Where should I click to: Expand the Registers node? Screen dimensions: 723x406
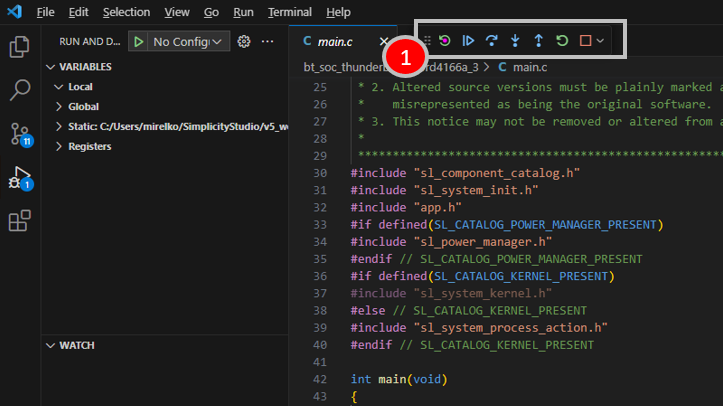89,146
